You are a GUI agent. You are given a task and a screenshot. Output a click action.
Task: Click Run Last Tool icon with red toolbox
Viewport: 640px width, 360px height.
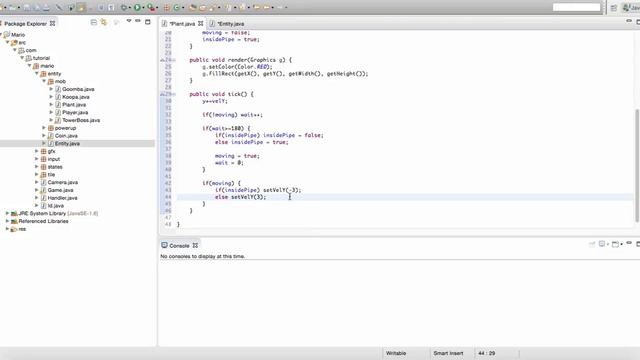151,7
